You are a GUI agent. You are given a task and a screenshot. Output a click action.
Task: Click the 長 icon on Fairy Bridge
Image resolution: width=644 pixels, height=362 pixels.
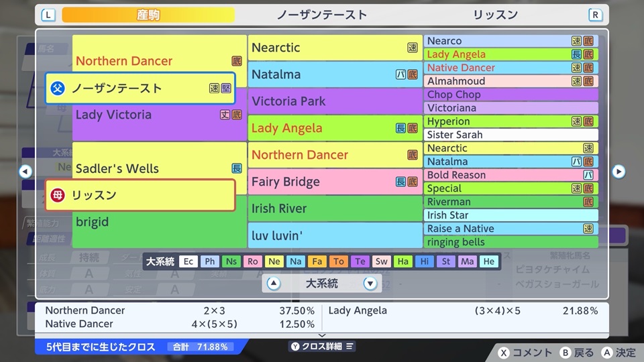tap(400, 182)
